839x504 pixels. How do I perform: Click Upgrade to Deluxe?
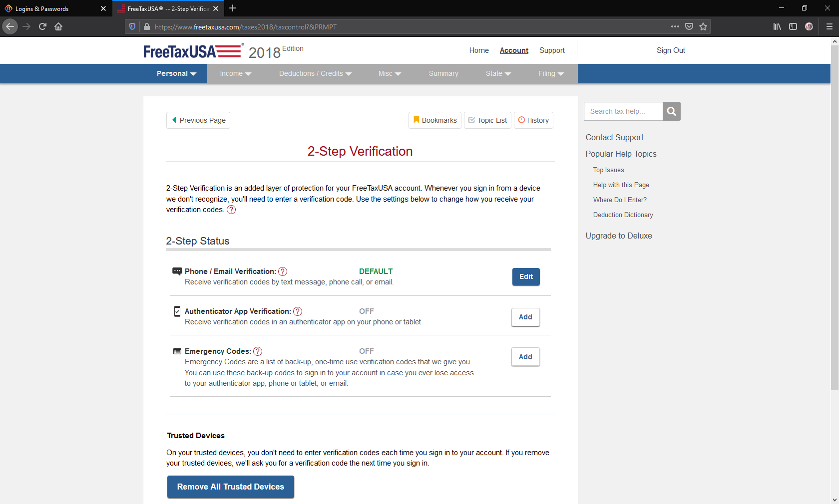[619, 236]
